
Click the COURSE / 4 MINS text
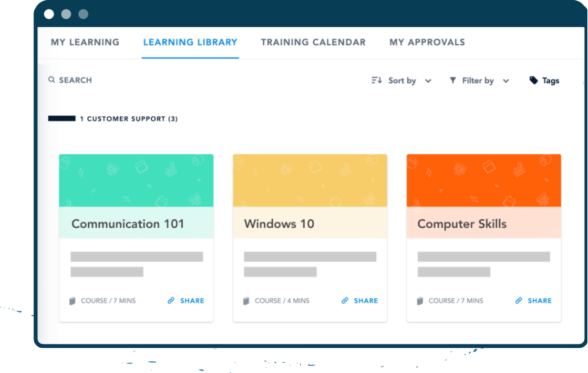[282, 301]
